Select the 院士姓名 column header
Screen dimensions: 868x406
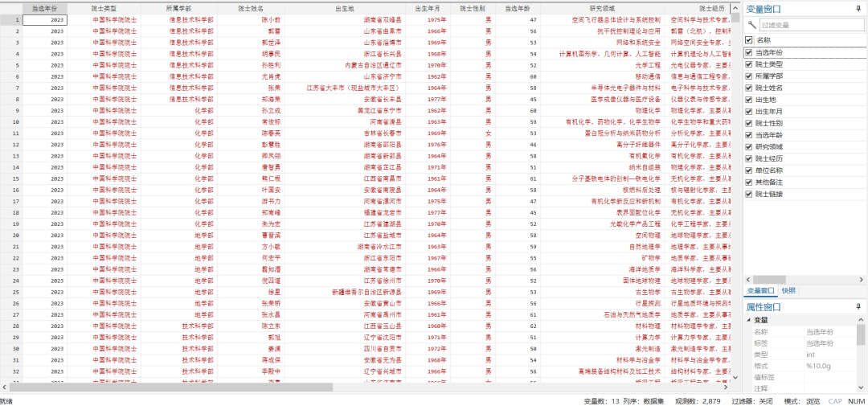pyautogui.click(x=251, y=8)
